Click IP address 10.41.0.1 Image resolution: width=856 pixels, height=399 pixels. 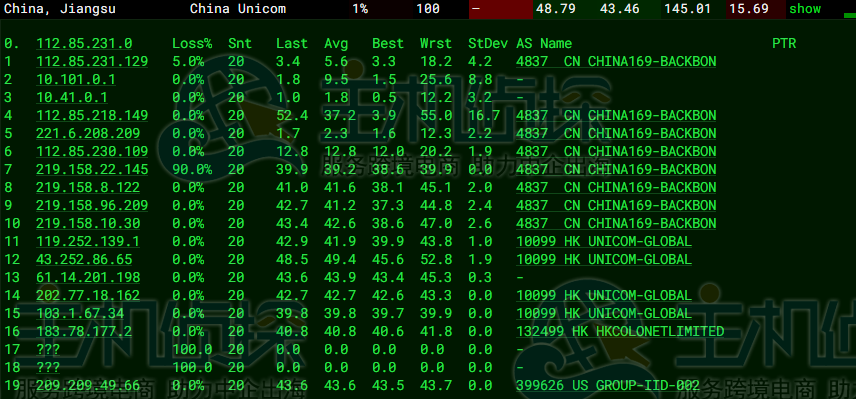(x=72, y=98)
